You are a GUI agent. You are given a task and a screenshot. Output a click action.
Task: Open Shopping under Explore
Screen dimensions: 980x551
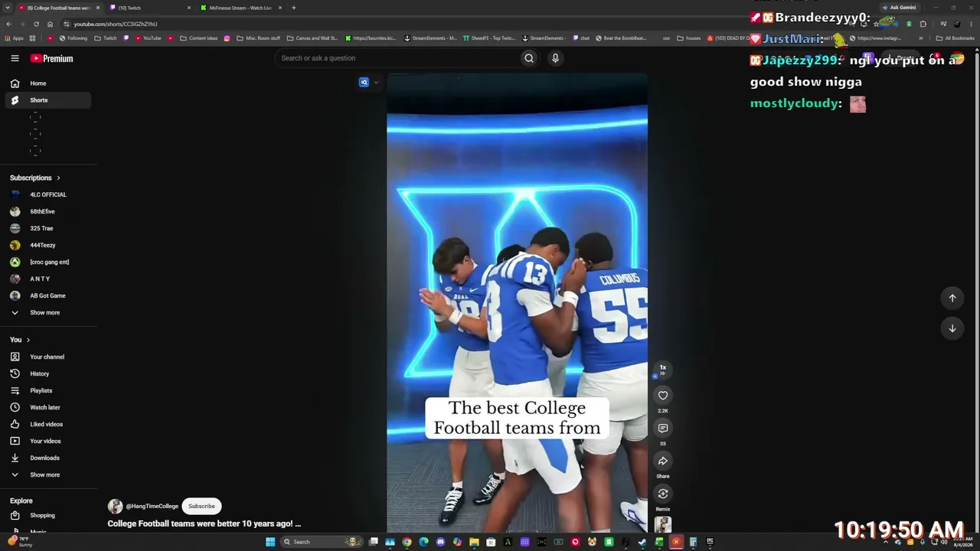pos(48,515)
